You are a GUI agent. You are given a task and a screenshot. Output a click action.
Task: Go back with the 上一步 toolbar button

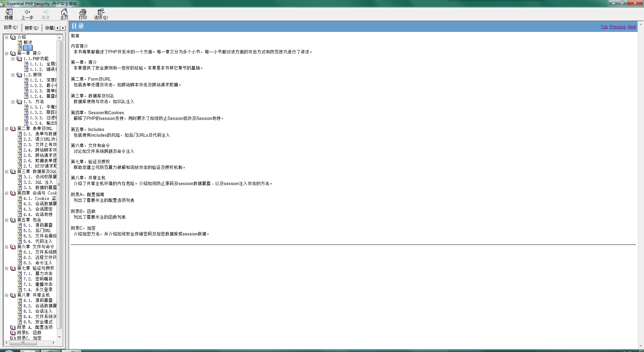[28, 14]
